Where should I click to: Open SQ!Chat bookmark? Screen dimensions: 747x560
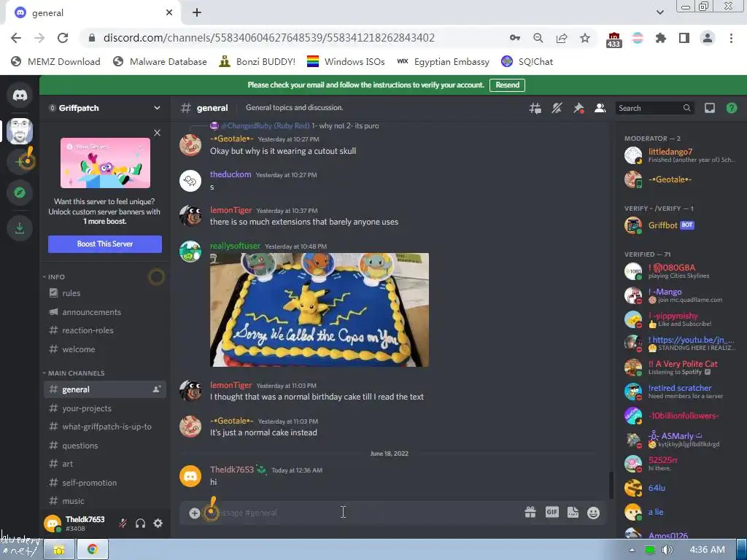527,61
